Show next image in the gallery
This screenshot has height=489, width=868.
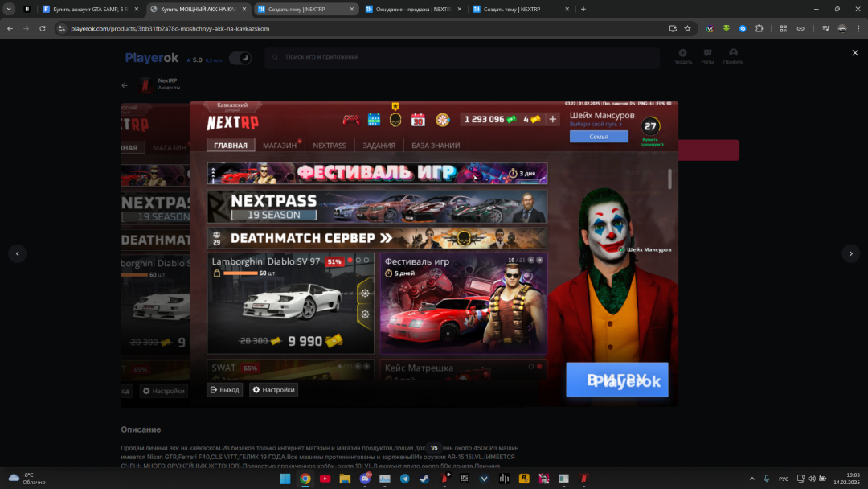[x=851, y=253]
